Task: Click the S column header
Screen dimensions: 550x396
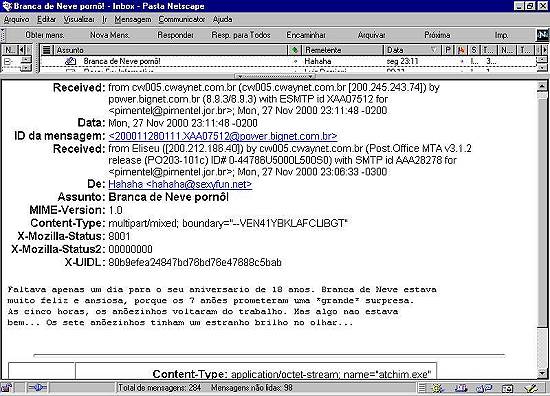Action: click(x=474, y=50)
